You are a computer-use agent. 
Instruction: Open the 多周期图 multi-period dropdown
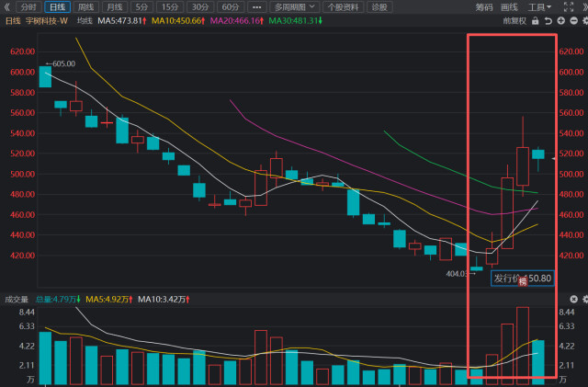(294, 7)
